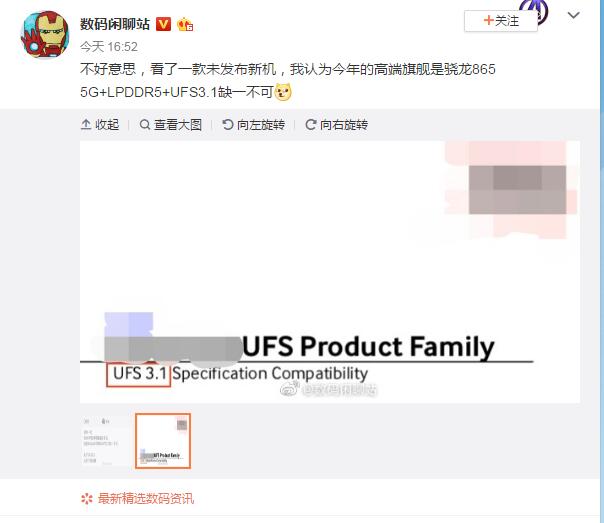Click the 查看大图 view large text
604x523 pixels.
[178, 125]
